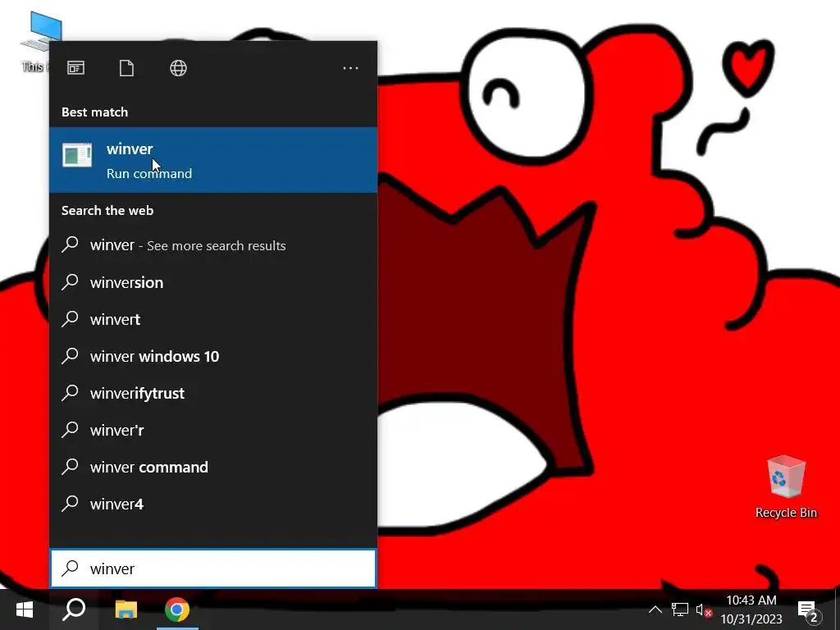Click the taskbar Search icon

74,609
